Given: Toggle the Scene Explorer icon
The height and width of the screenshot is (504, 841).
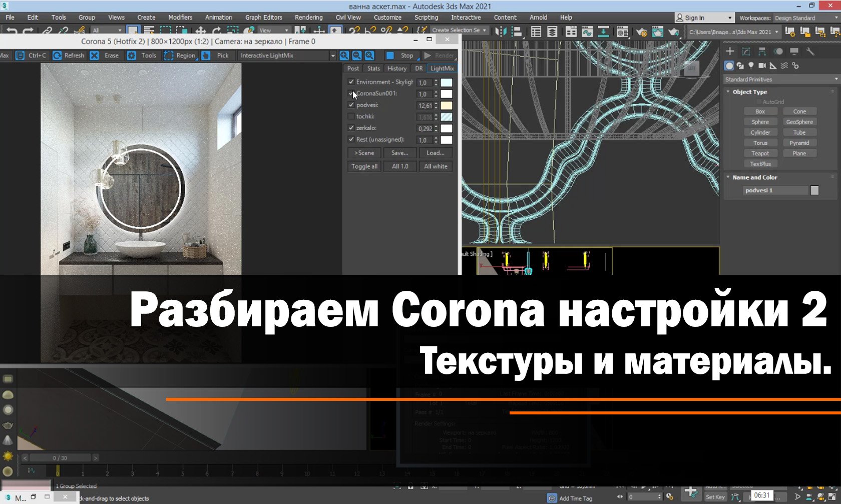Looking at the screenshot, I should tap(536, 32).
